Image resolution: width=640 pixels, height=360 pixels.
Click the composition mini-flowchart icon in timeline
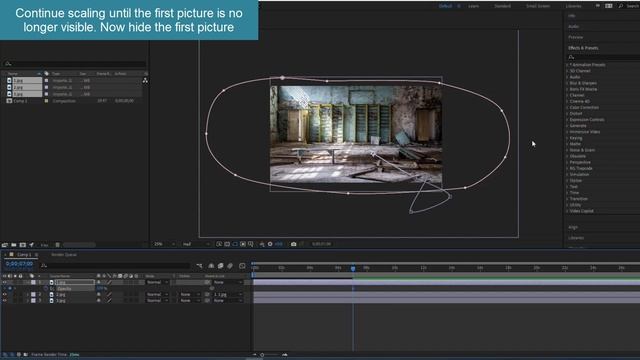click(199, 266)
